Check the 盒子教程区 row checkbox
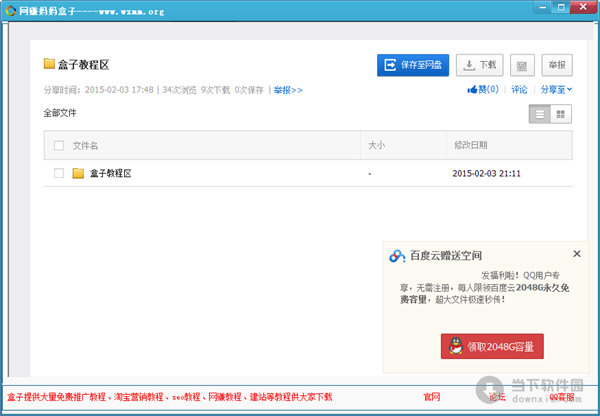Viewport: 600px width, 416px height. [59, 173]
